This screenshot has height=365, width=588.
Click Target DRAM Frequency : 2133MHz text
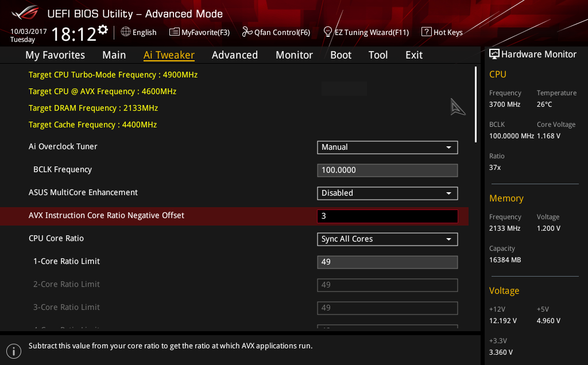click(x=93, y=108)
